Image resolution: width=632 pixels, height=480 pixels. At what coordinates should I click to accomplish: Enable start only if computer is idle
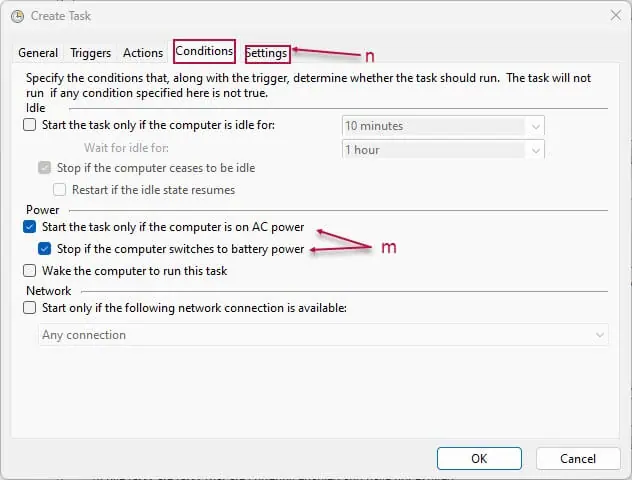pyautogui.click(x=29, y=125)
